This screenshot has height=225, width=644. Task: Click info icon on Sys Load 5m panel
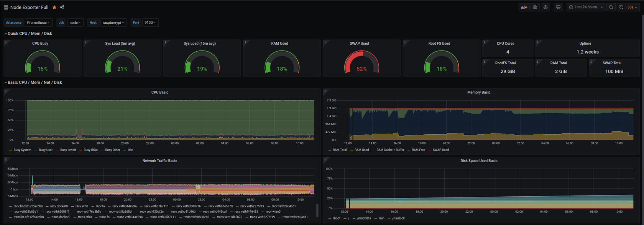(x=86, y=42)
